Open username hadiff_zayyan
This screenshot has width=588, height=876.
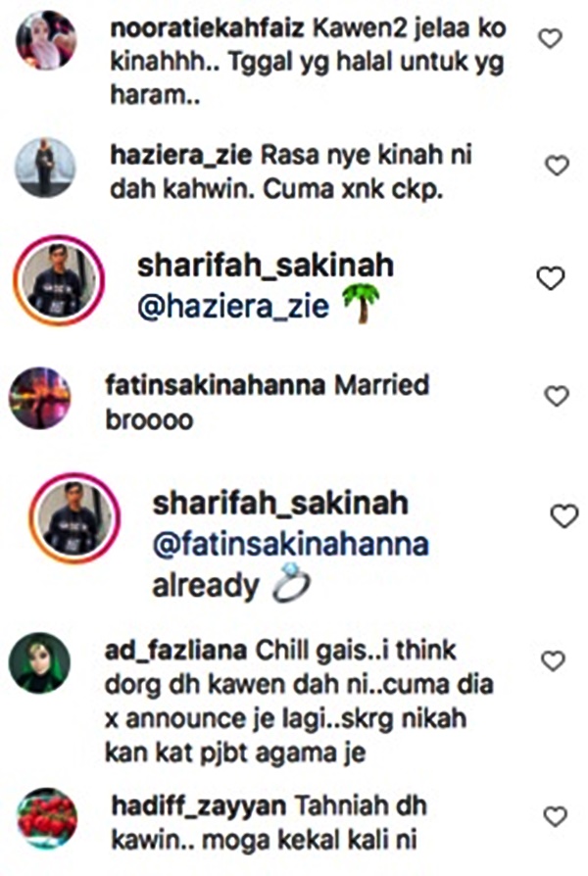point(199,806)
